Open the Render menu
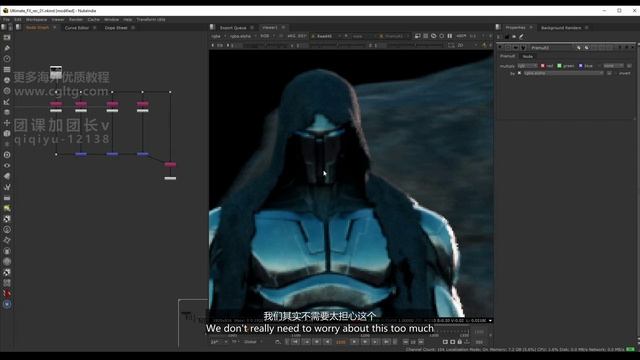640x360 pixels. coord(76,20)
